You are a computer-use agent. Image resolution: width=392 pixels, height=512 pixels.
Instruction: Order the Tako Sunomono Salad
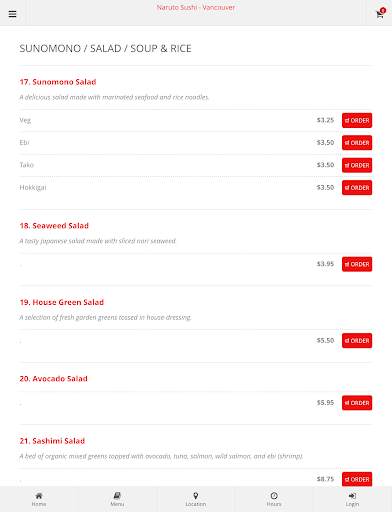357,165
